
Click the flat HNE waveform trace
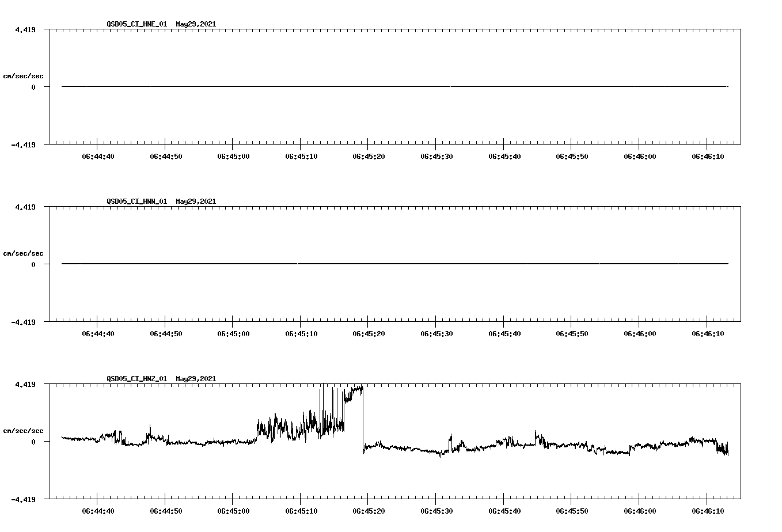pos(346,85)
